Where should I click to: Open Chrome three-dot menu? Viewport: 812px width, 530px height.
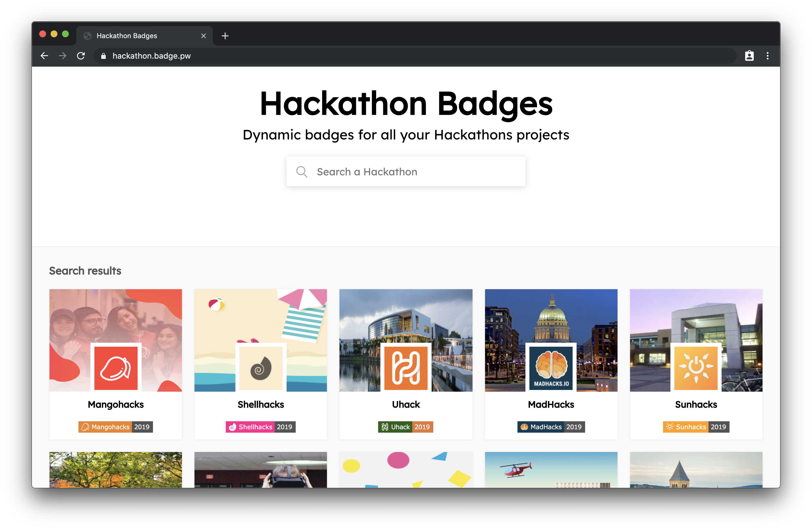click(x=767, y=56)
